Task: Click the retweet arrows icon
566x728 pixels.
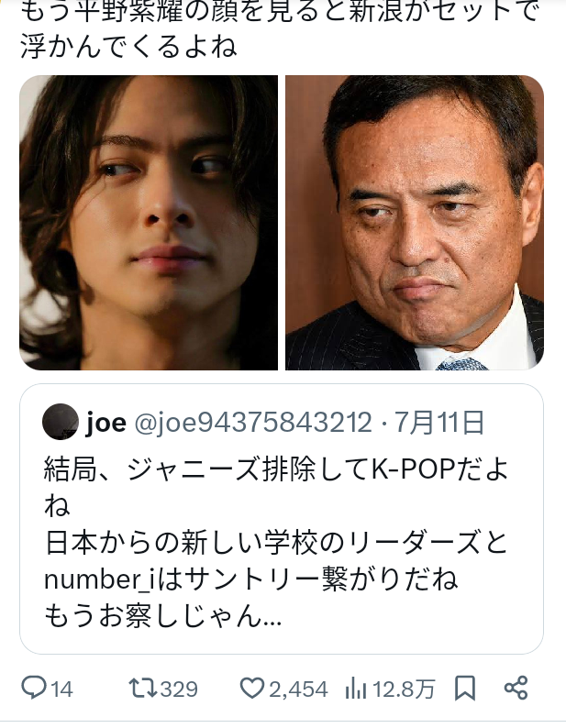Action: pyautogui.click(x=144, y=688)
